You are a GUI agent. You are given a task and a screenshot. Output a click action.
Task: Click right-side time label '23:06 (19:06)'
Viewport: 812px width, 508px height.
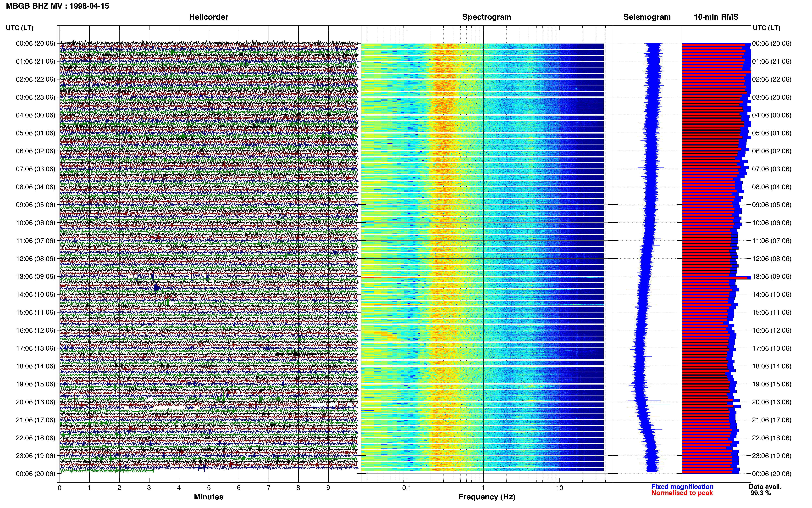coord(772,456)
